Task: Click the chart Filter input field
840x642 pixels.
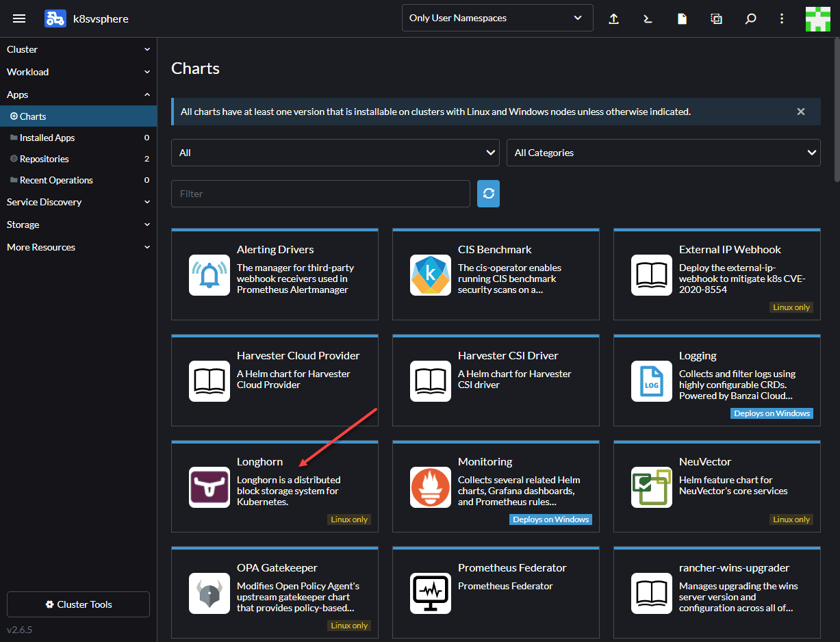Action: pyautogui.click(x=320, y=194)
